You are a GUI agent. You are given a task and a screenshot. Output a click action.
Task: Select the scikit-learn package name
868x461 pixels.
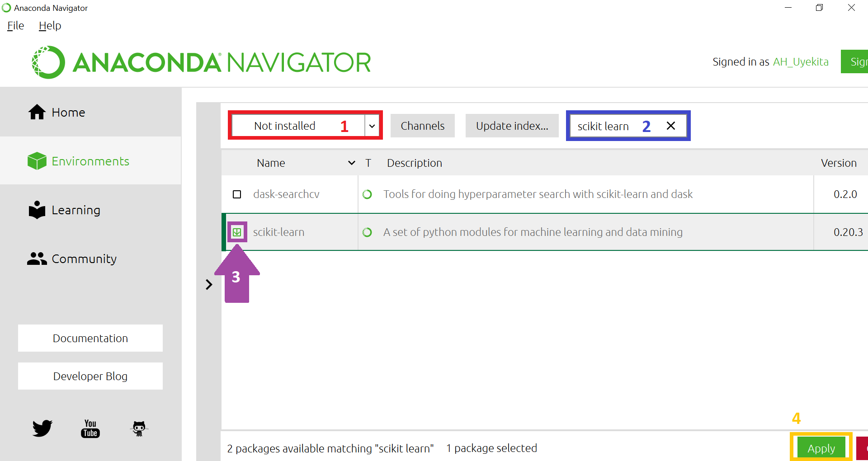tap(278, 232)
